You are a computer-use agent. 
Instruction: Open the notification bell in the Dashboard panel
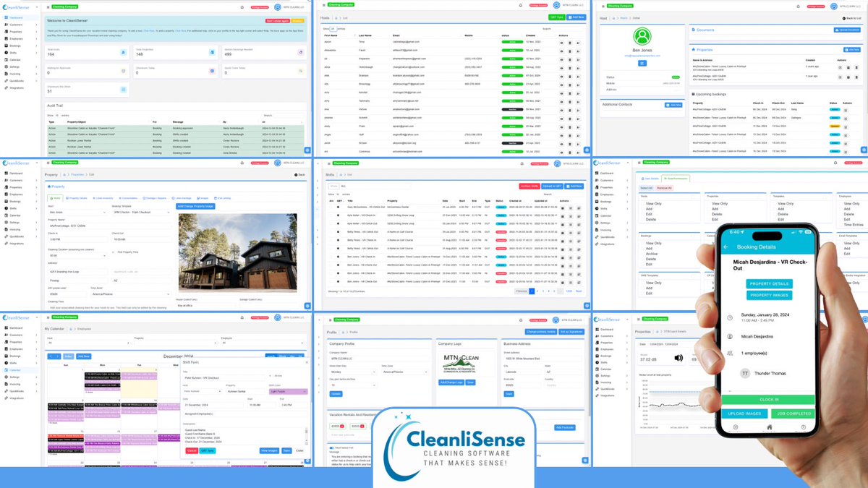242,7
